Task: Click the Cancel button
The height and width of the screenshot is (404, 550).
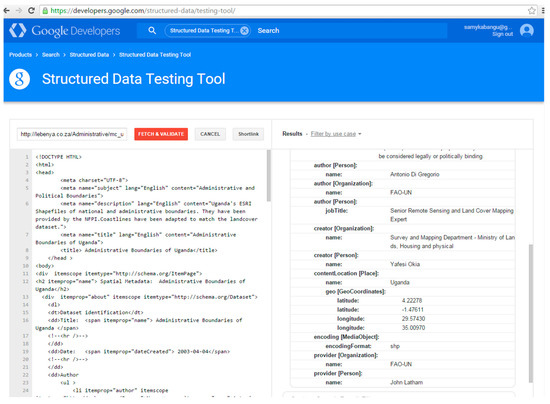Action: click(x=210, y=134)
